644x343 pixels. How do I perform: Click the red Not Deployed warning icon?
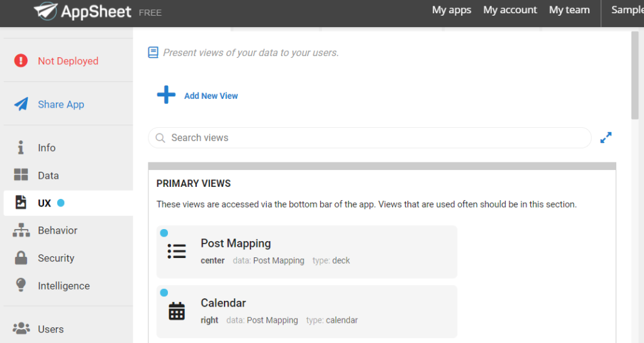pos(21,61)
